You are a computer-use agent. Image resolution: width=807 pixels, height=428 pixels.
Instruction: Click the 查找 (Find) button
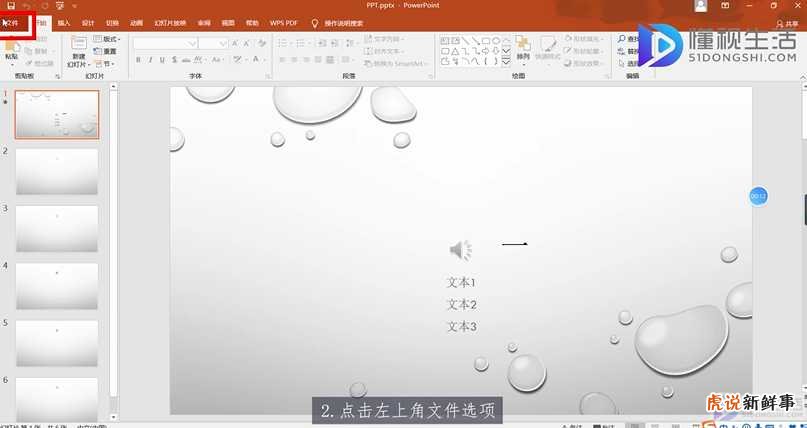click(629, 39)
